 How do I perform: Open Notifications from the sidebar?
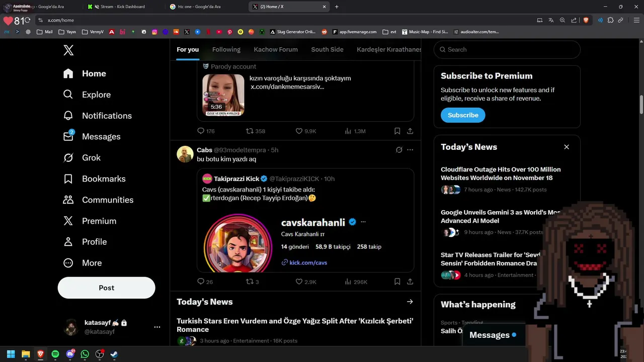point(97,116)
